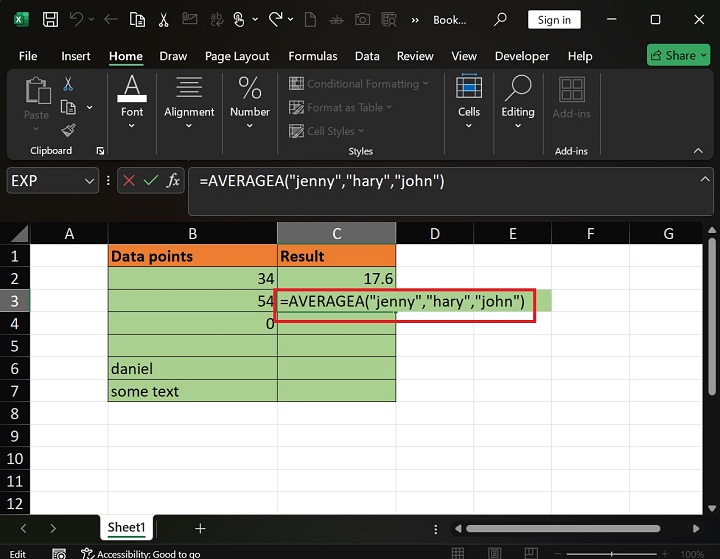
Task: Select cell B6 containing daniel
Action: point(192,369)
